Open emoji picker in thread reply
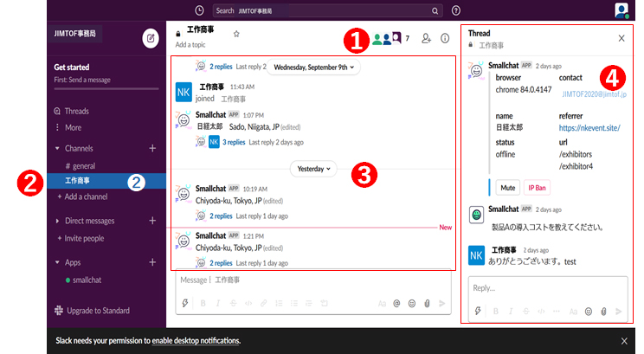 pos(588,312)
